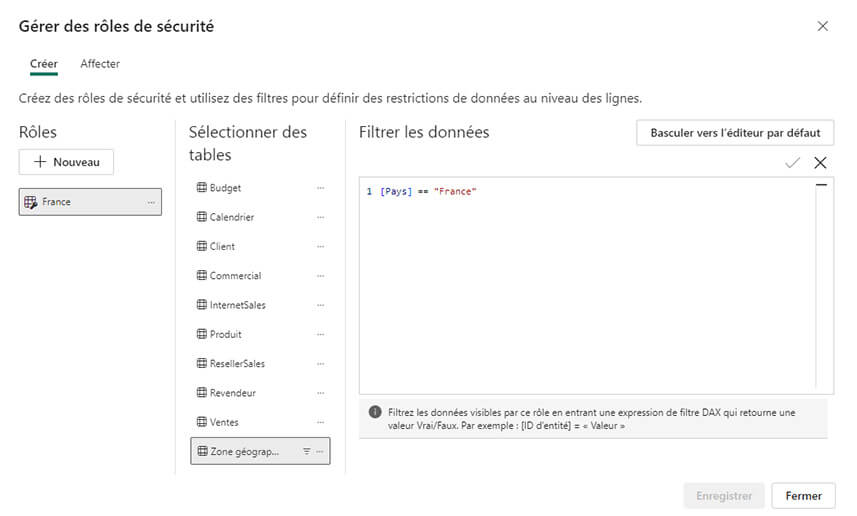
Task: Open more options for the Calendrier table
Action: pos(320,217)
